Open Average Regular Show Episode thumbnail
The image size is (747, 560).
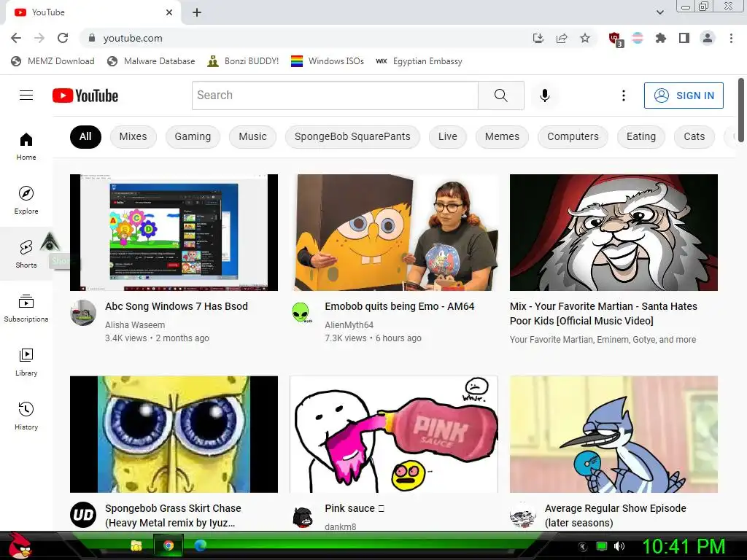(x=614, y=435)
